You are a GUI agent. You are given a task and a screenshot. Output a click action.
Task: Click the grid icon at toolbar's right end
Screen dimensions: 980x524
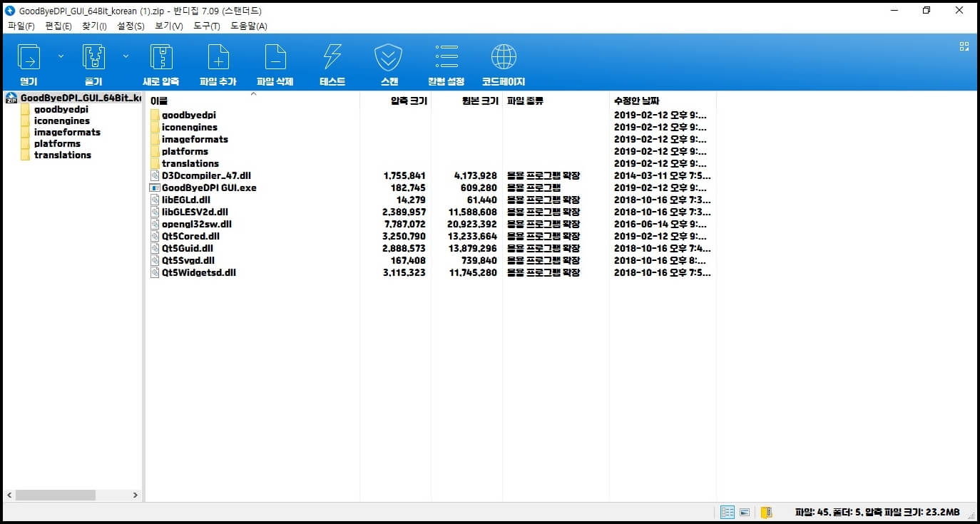coord(964,46)
